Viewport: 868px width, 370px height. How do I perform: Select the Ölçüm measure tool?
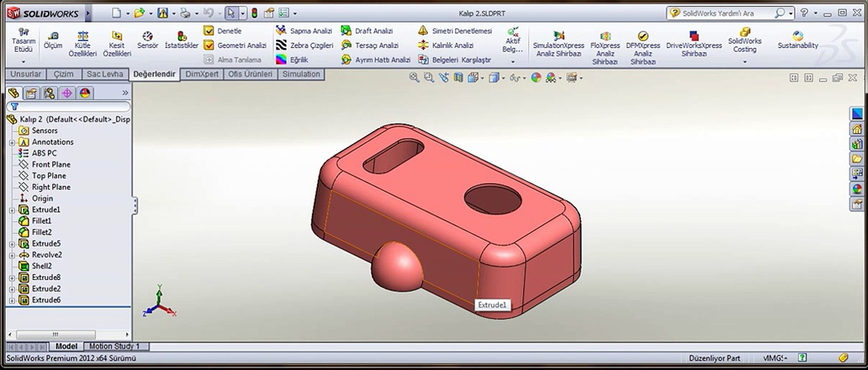[x=52, y=40]
